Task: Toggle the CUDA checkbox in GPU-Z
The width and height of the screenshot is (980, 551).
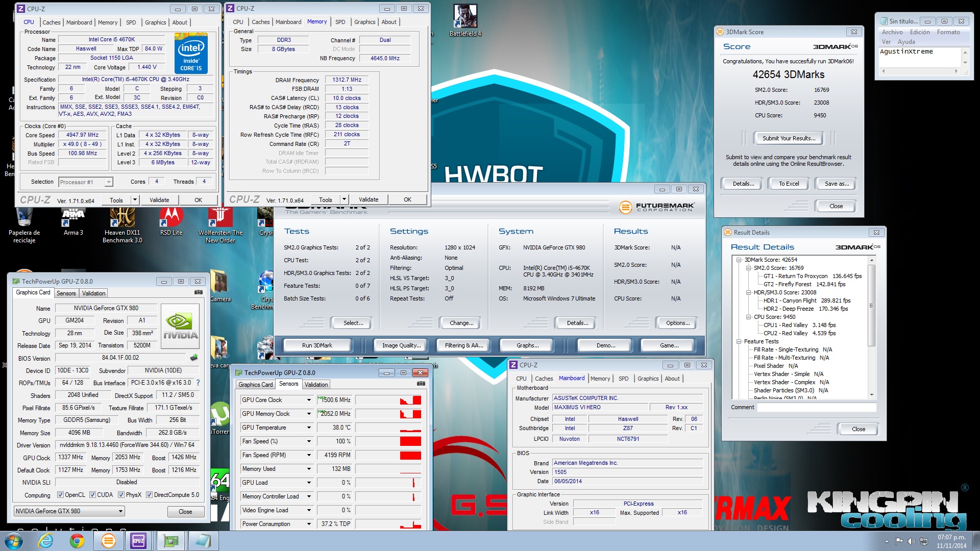Action: (93, 495)
